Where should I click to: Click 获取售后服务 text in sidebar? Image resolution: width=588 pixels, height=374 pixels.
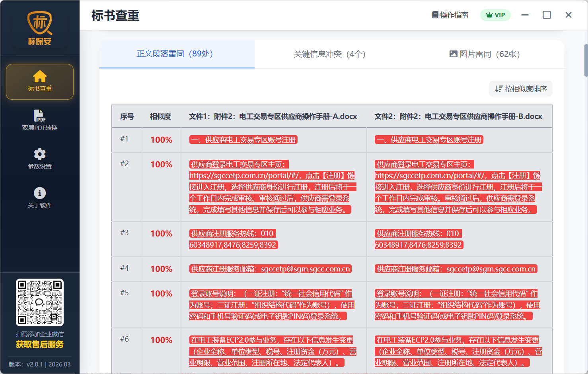(40, 345)
